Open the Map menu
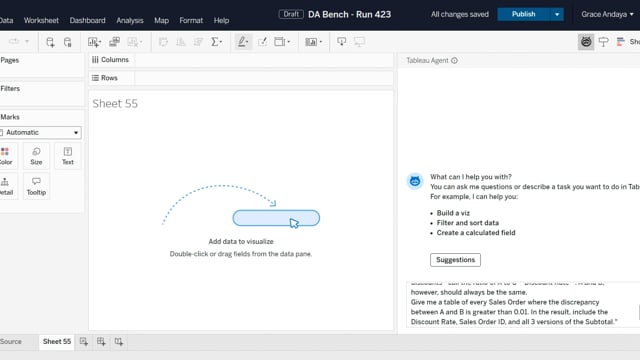 point(162,20)
